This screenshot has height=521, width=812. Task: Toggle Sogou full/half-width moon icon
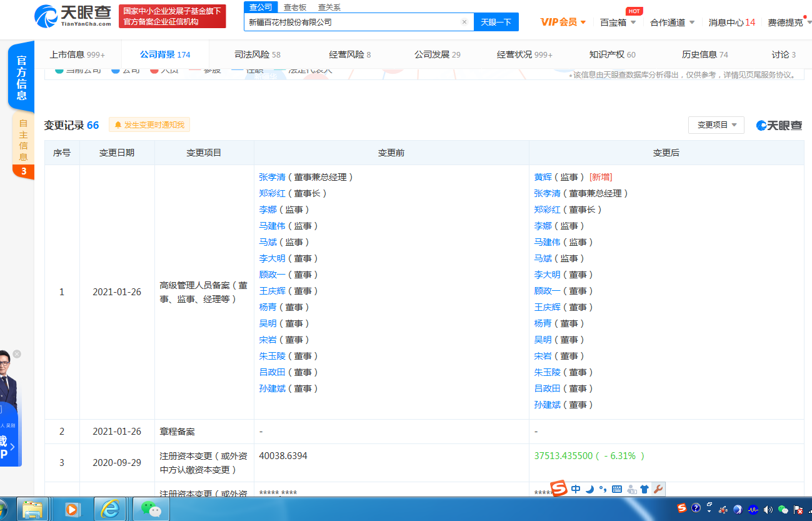click(x=589, y=489)
